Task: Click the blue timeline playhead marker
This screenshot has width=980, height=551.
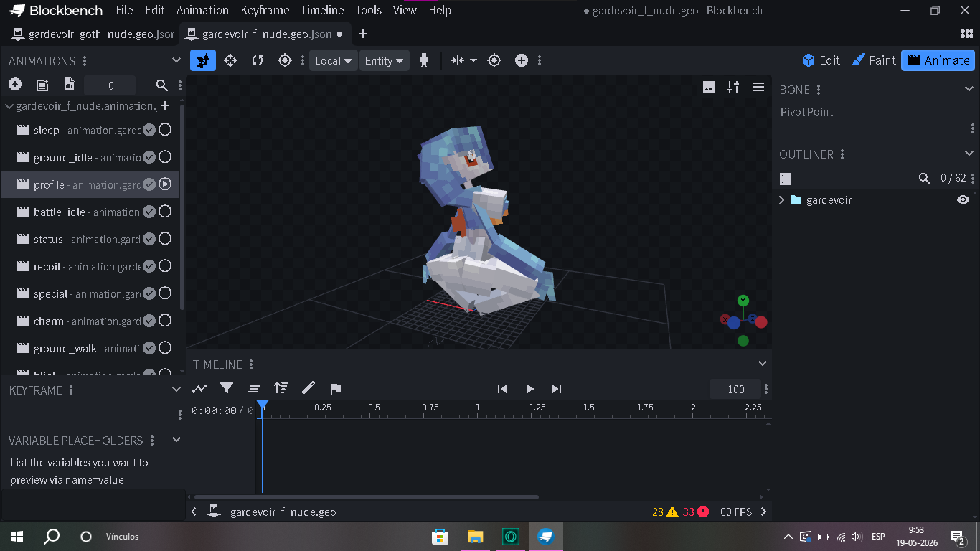Action: pyautogui.click(x=263, y=407)
